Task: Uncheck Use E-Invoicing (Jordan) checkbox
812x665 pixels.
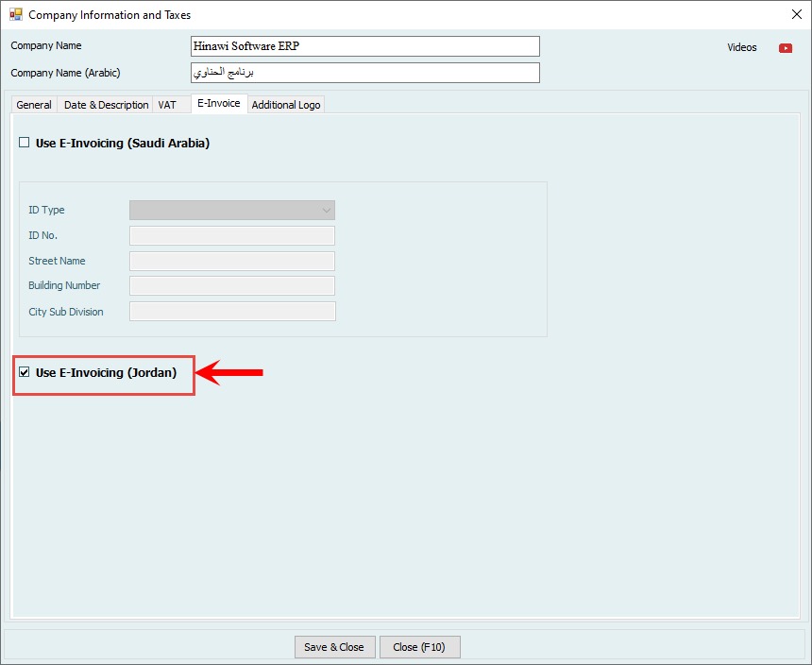Action: tap(25, 372)
